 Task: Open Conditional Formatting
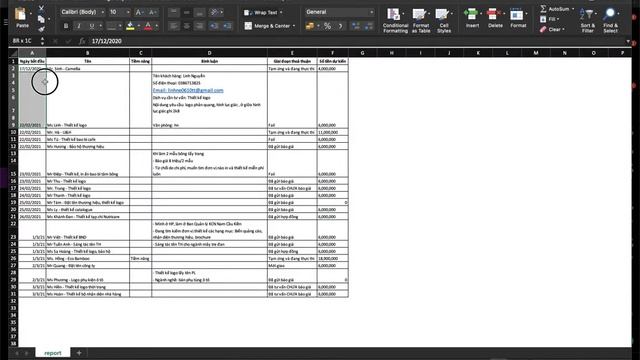[395, 20]
